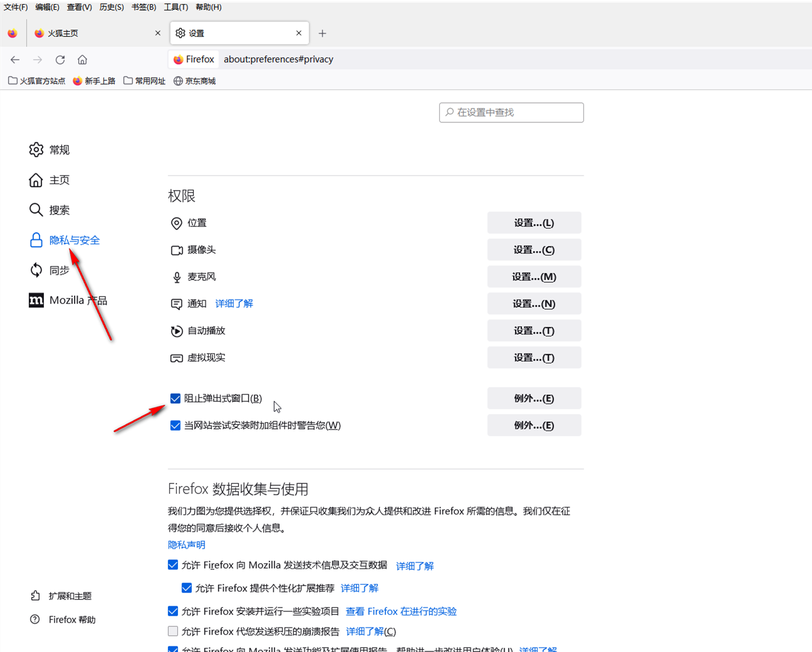Open the 文件(F) menu

(16, 7)
